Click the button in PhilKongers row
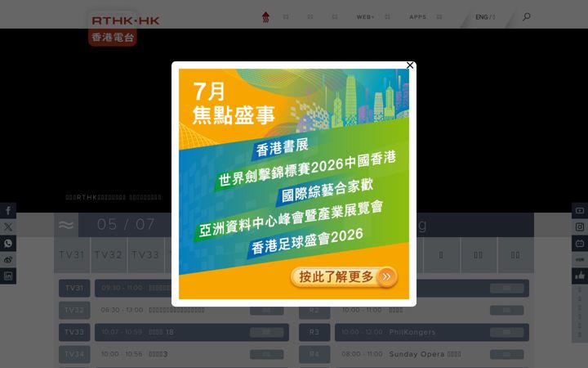 [506, 332]
